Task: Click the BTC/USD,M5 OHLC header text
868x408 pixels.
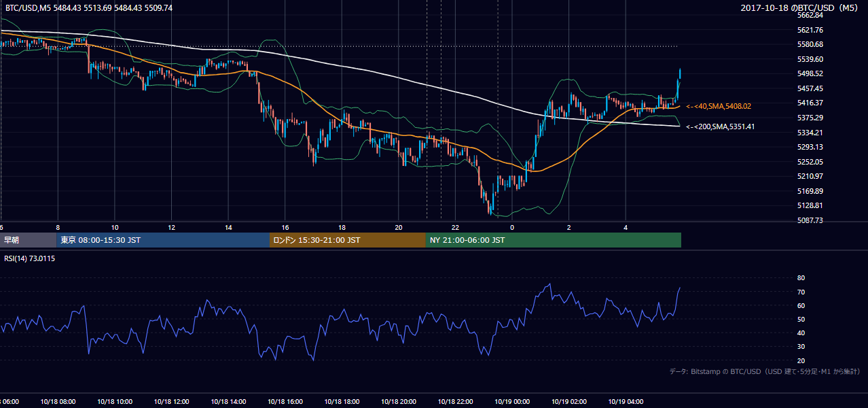Action: tap(88, 7)
